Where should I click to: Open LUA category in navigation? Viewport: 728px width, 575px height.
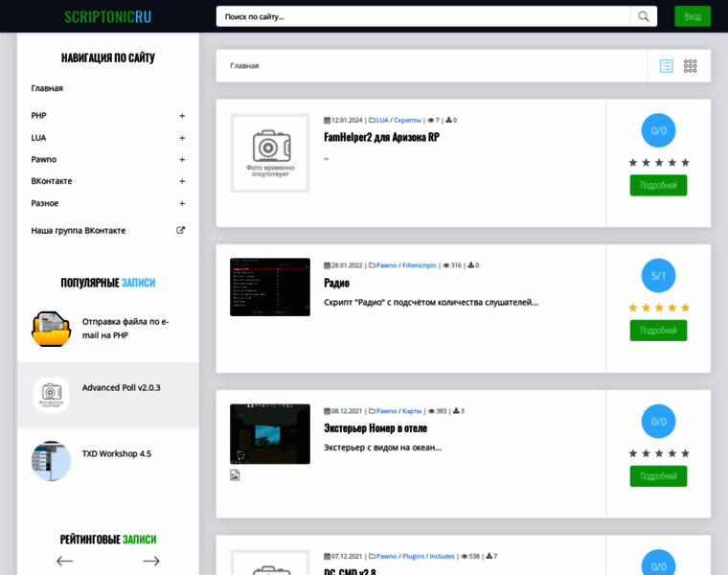point(38,138)
